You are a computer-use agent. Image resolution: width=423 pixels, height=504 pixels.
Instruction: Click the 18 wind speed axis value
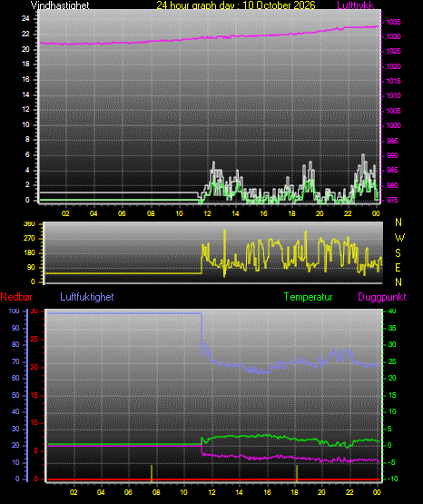click(x=25, y=64)
